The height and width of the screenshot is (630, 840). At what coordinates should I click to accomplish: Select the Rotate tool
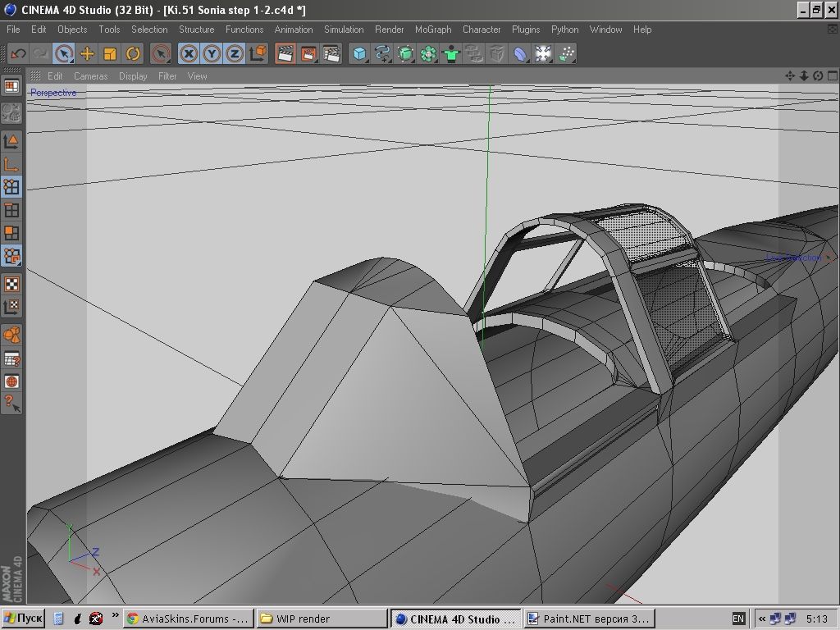point(133,54)
